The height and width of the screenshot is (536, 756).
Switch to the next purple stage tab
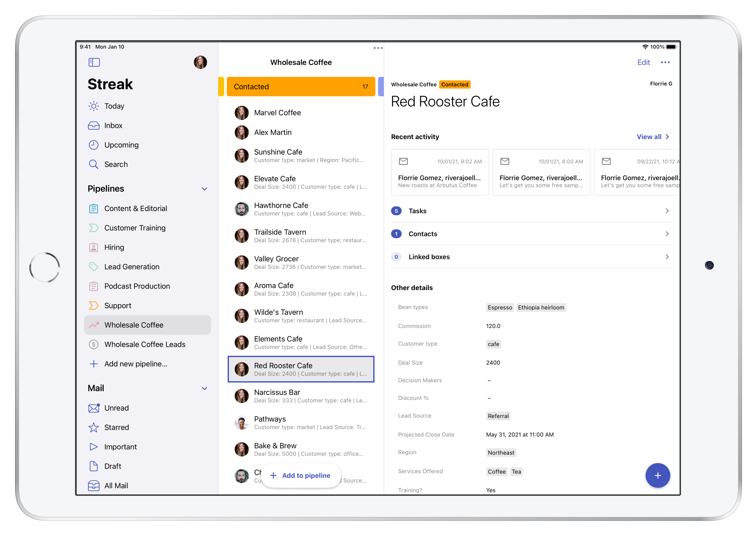(x=381, y=87)
